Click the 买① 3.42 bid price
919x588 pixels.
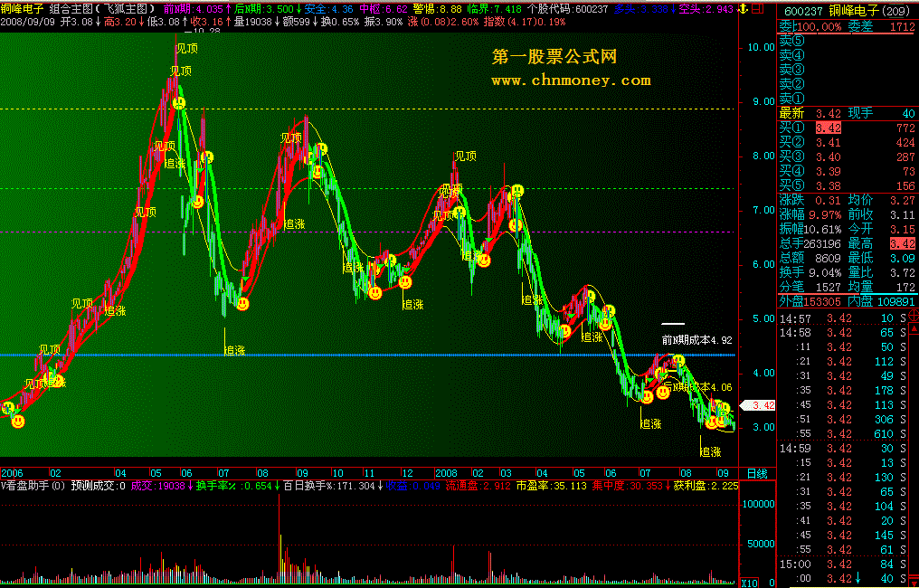[x=829, y=128]
